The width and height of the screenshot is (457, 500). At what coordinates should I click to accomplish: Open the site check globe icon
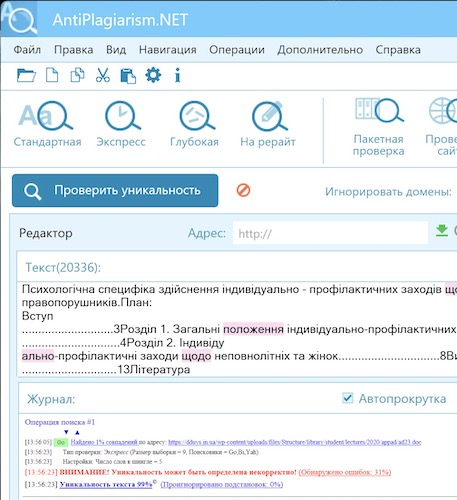443,111
